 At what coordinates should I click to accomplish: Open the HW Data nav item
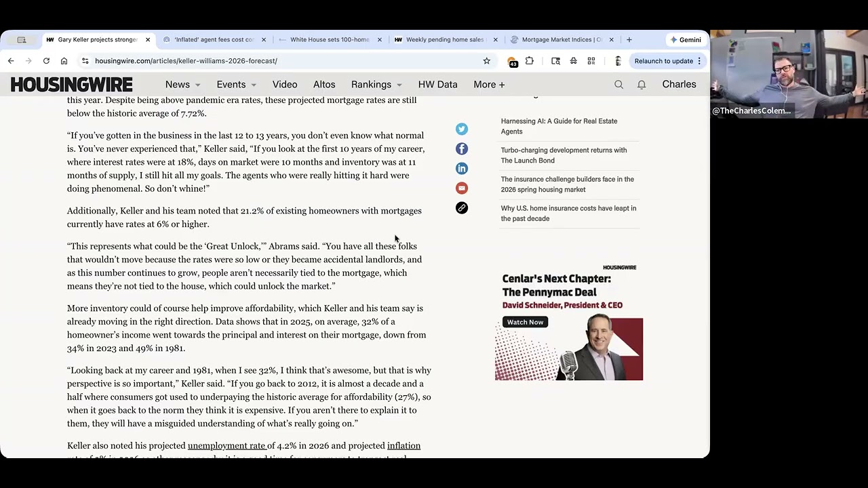pos(437,85)
